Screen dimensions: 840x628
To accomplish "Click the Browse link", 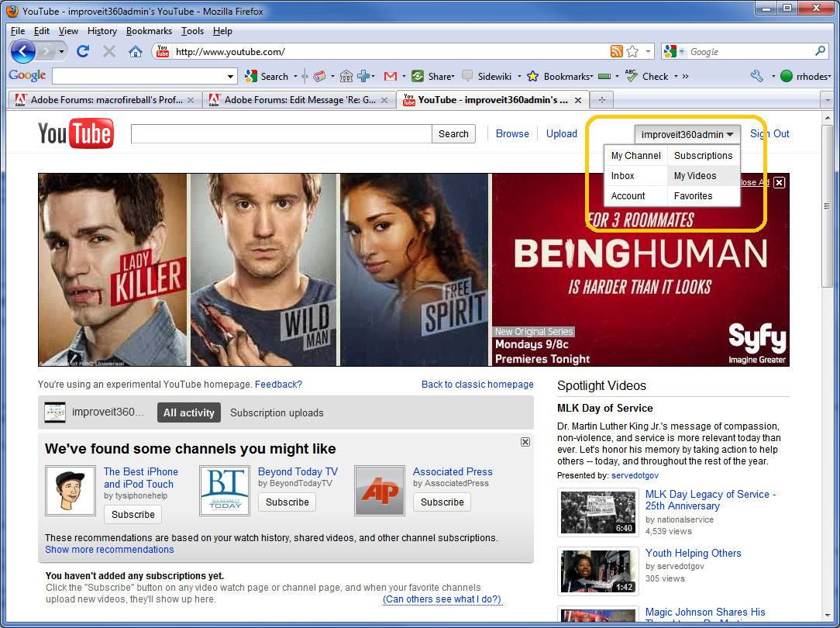I will pyautogui.click(x=512, y=134).
